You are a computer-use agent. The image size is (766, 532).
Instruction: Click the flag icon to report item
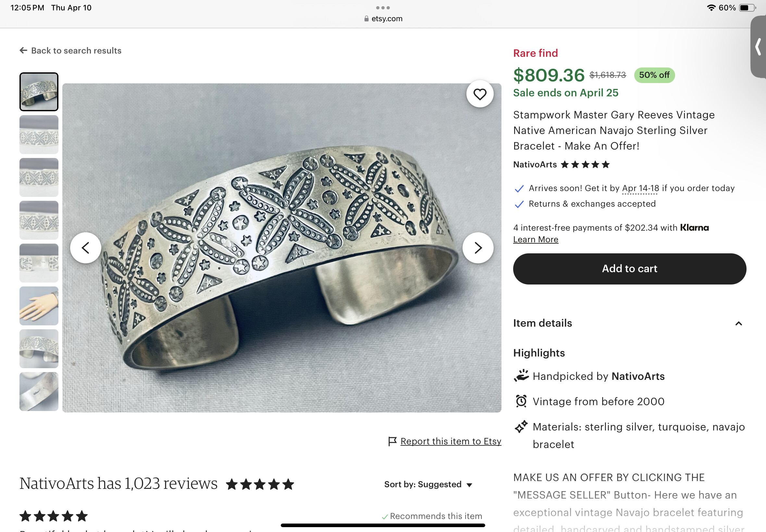coord(392,441)
